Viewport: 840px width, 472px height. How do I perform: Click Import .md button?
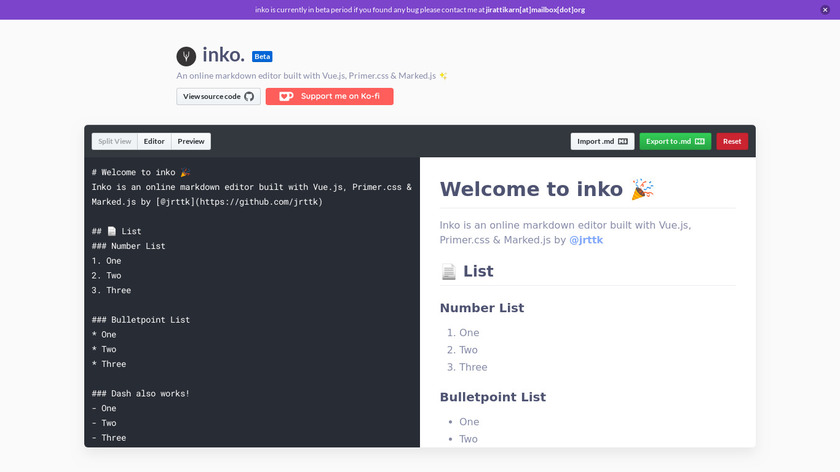[602, 141]
